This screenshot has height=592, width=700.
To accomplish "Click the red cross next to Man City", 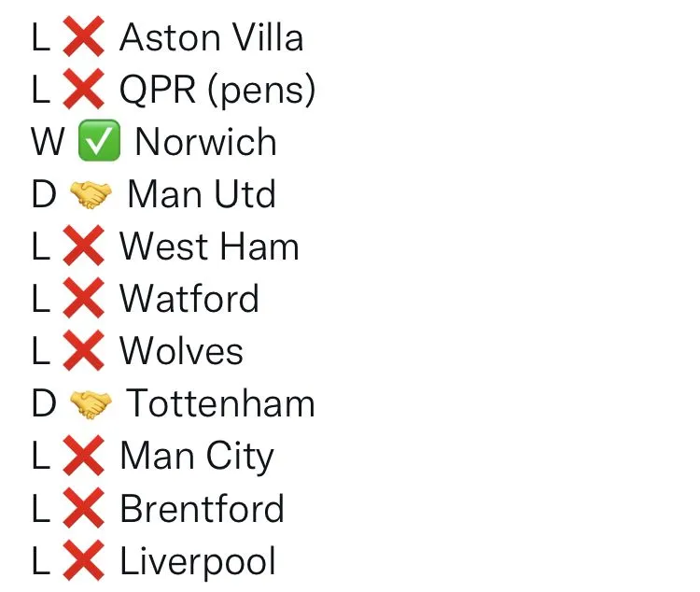I will click(83, 456).
